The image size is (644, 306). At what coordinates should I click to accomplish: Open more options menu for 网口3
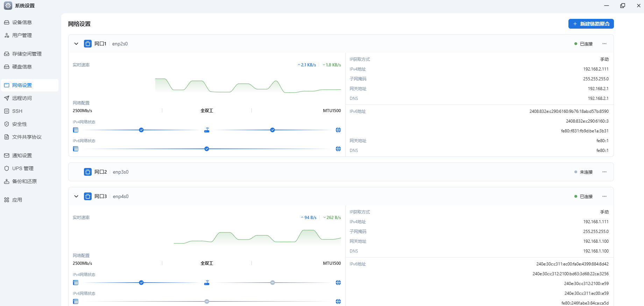point(604,196)
